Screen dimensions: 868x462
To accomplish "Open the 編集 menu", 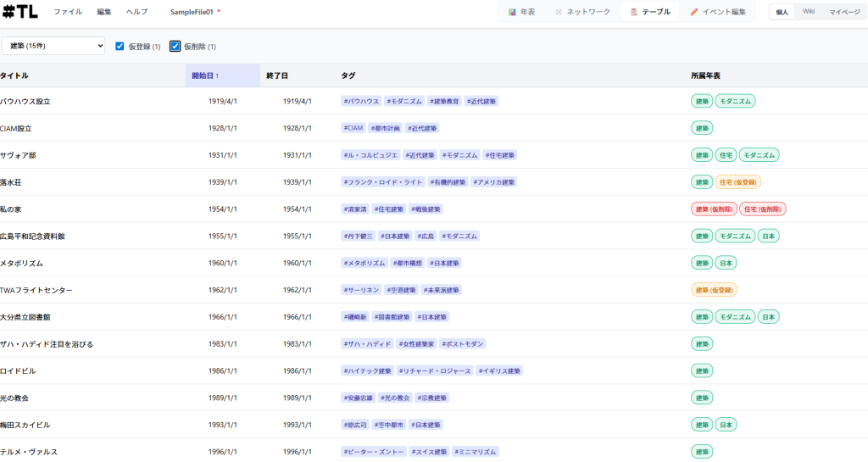I will click(x=104, y=12).
